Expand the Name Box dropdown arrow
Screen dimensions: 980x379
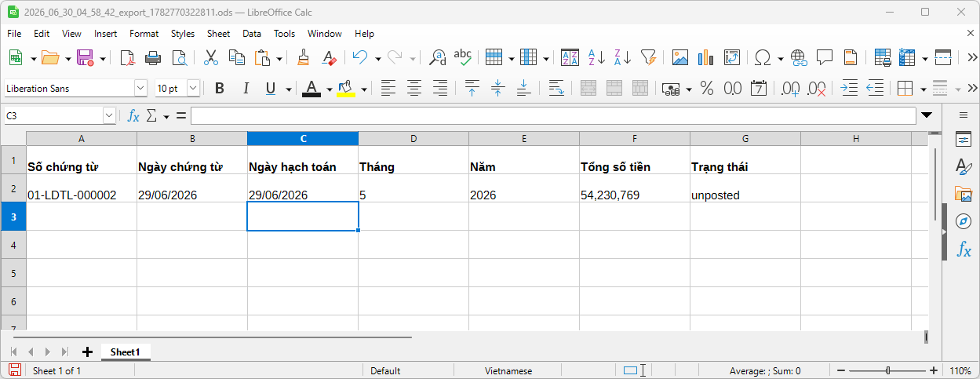tap(109, 116)
